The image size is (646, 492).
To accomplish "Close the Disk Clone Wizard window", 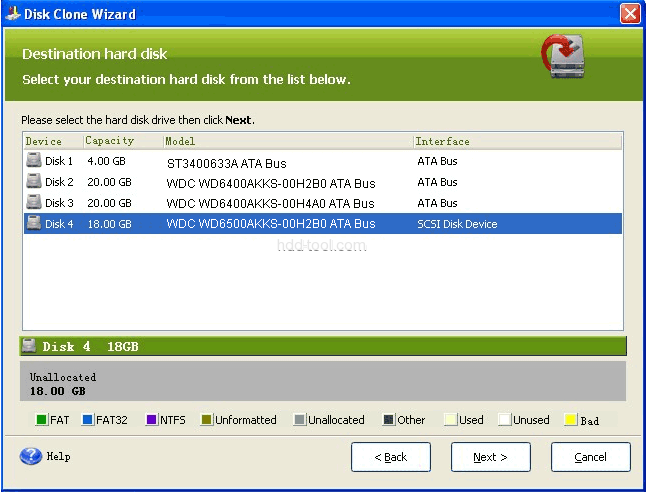I will (629, 14).
